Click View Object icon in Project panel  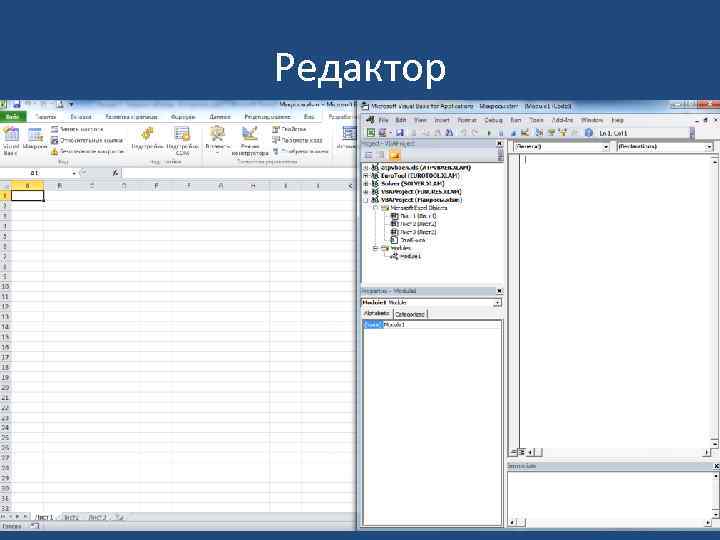380,155
